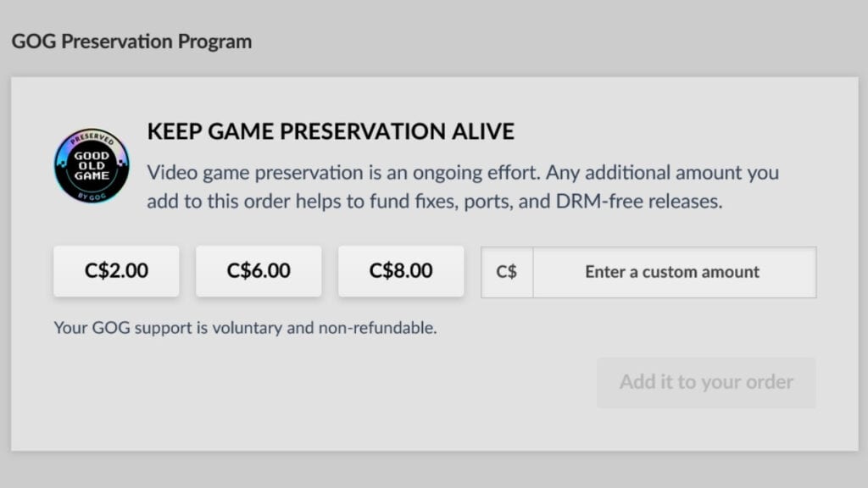Select the C$6.00 donation amount
Screen dimensions: 868x488
(259, 271)
